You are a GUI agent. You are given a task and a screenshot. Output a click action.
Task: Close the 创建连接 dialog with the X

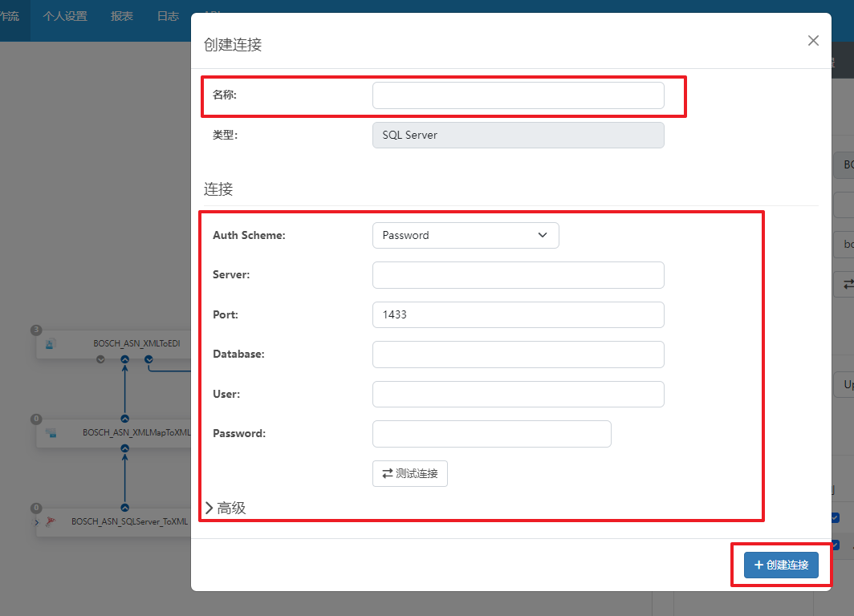(x=813, y=41)
